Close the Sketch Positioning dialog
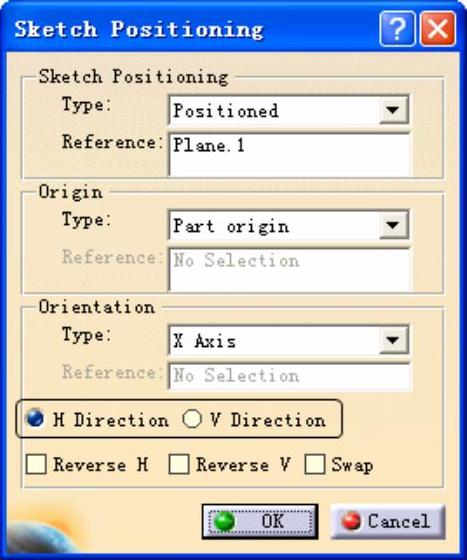Screen dimensions: 467x560 tap(438, 29)
